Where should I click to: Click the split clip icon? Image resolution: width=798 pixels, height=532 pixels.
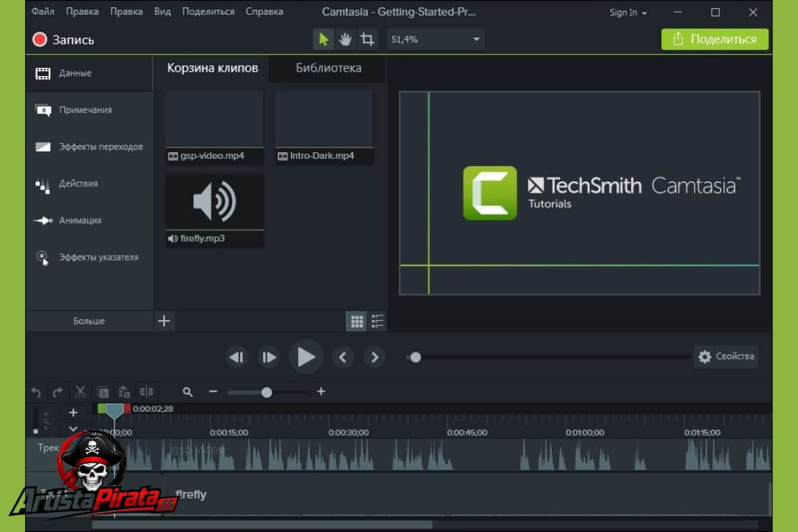coord(146,392)
